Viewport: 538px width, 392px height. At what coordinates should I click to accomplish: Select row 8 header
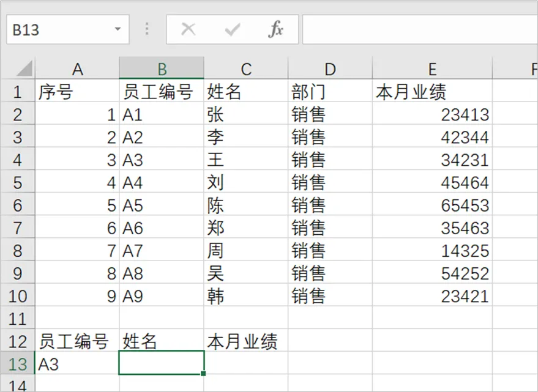point(18,250)
